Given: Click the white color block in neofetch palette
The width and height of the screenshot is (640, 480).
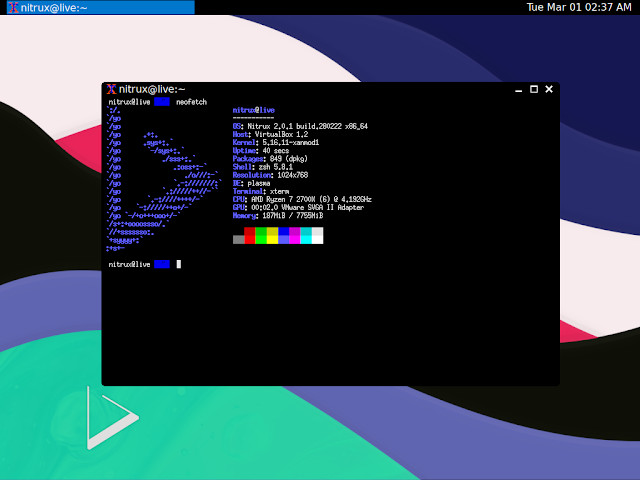Looking at the screenshot, I should 318,236.
